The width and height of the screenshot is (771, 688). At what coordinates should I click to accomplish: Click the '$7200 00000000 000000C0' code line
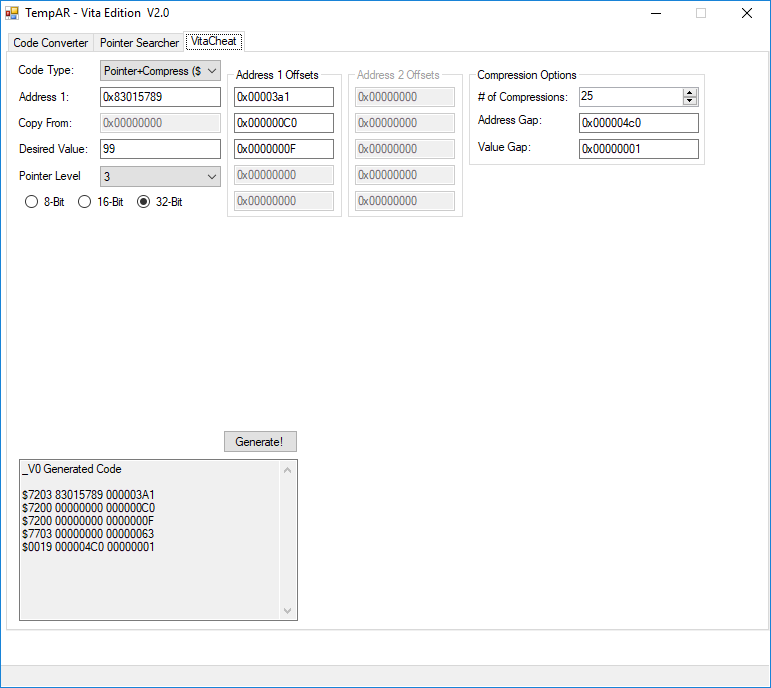pyautogui.click(x=88, y=508)
